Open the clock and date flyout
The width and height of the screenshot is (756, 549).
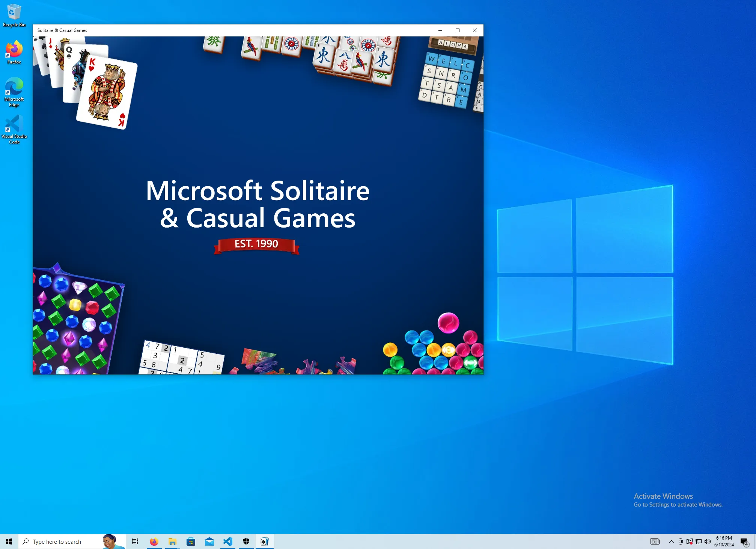724,541
